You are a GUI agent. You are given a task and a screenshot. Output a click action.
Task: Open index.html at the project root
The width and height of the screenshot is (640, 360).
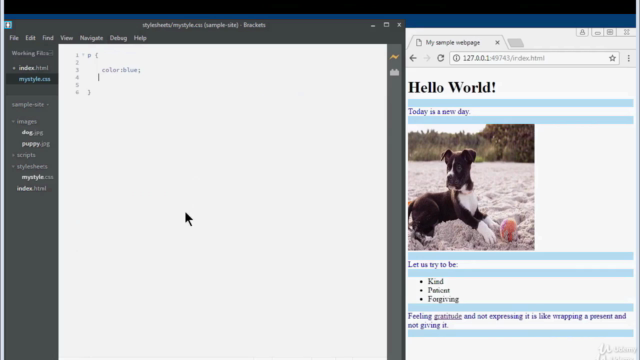click(31, 189)
